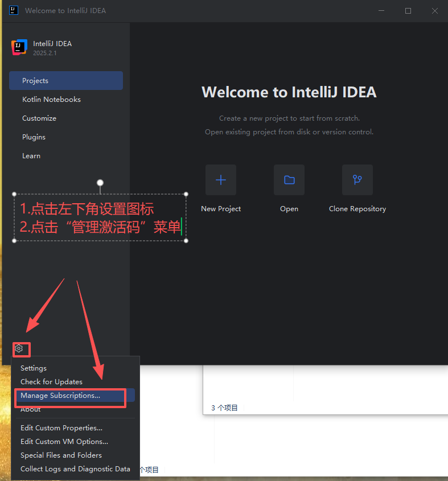Image resolution: width=448 pixels, height=481 pixels.
Task: Select Check for Updates menu item
Action: (51, 382)
